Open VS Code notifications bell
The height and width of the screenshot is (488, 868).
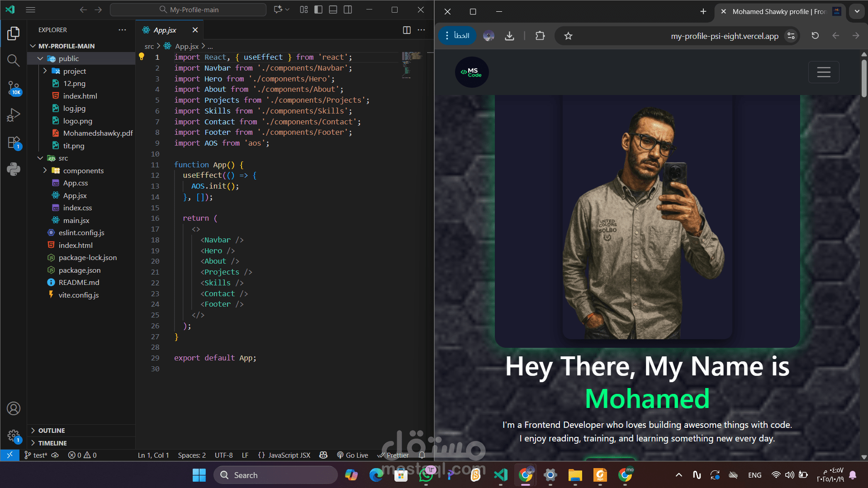422,455
